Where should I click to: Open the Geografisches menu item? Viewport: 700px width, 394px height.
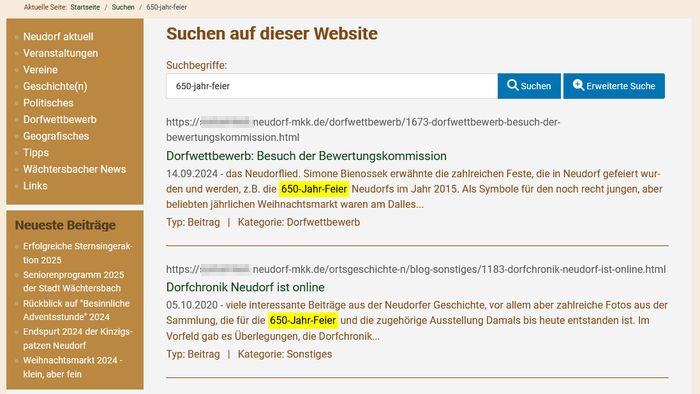pos(56,136)
